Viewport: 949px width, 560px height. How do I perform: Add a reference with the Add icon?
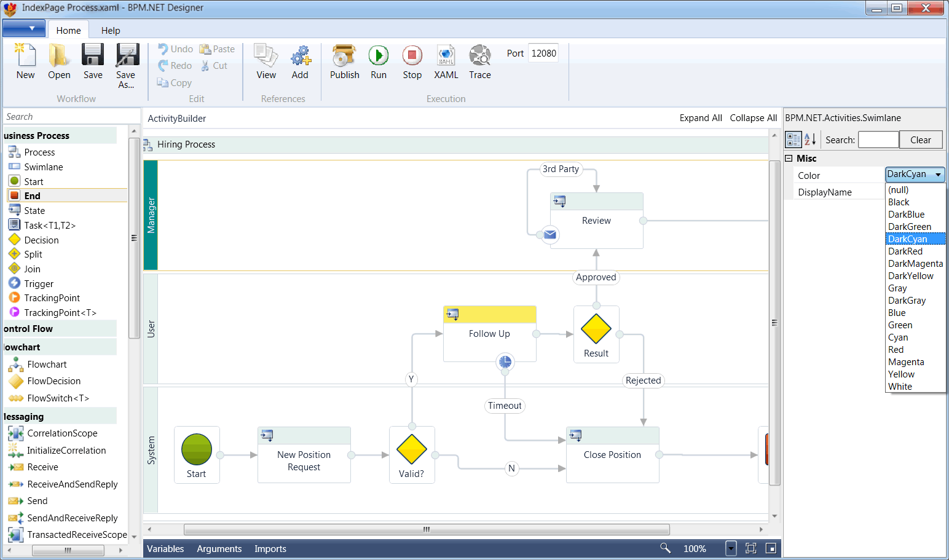(300, 62)
